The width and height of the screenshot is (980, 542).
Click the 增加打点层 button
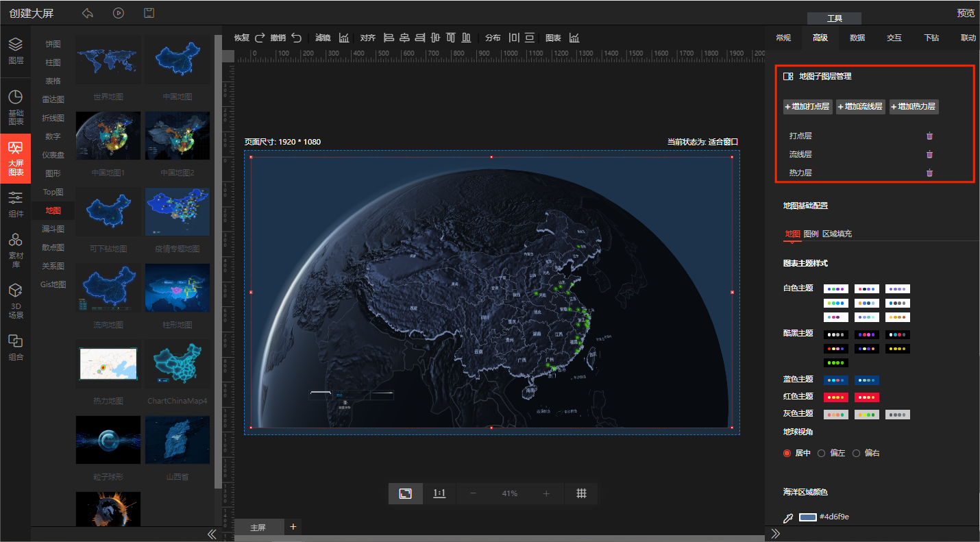[x=808, y=107]
